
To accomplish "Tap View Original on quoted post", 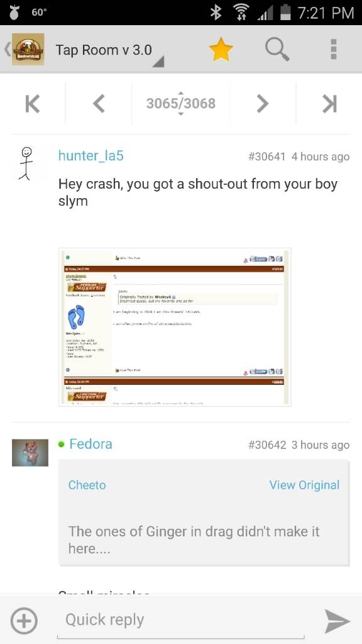I will click(305, 485).
